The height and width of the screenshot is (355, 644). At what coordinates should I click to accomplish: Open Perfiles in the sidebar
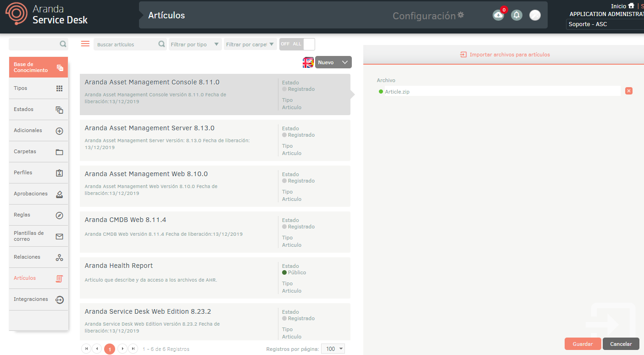(x=39, y=173)
